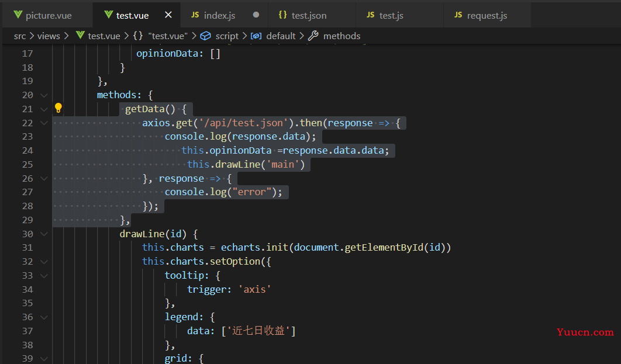Click the 'main' string on line 25
Viewport: 621px width, 364px height.
pyautogui.click(x=283, y=164)
